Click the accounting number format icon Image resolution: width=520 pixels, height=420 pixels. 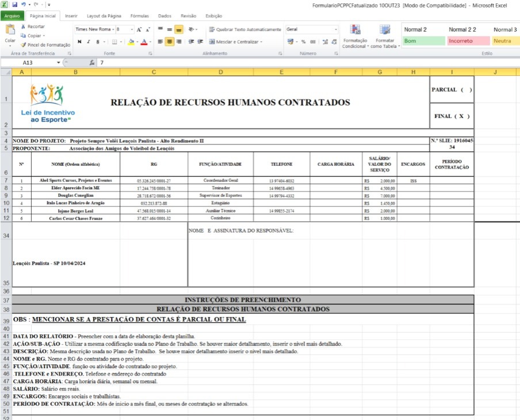290,42
